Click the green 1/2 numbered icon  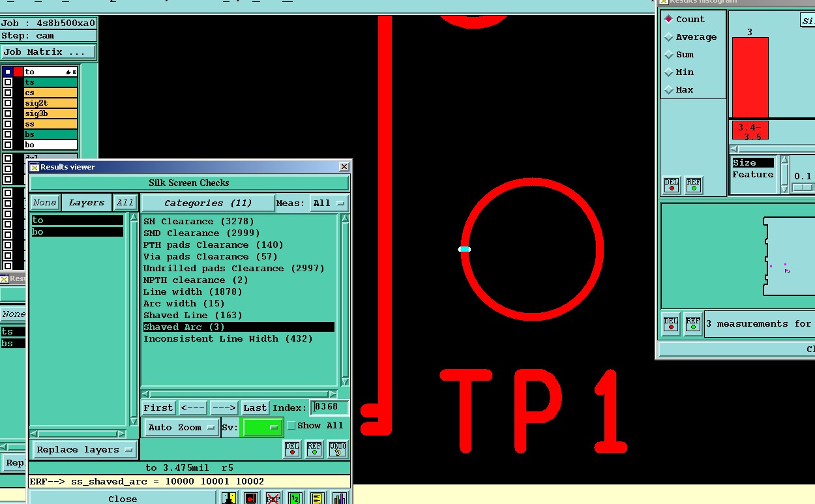(295, 498)
